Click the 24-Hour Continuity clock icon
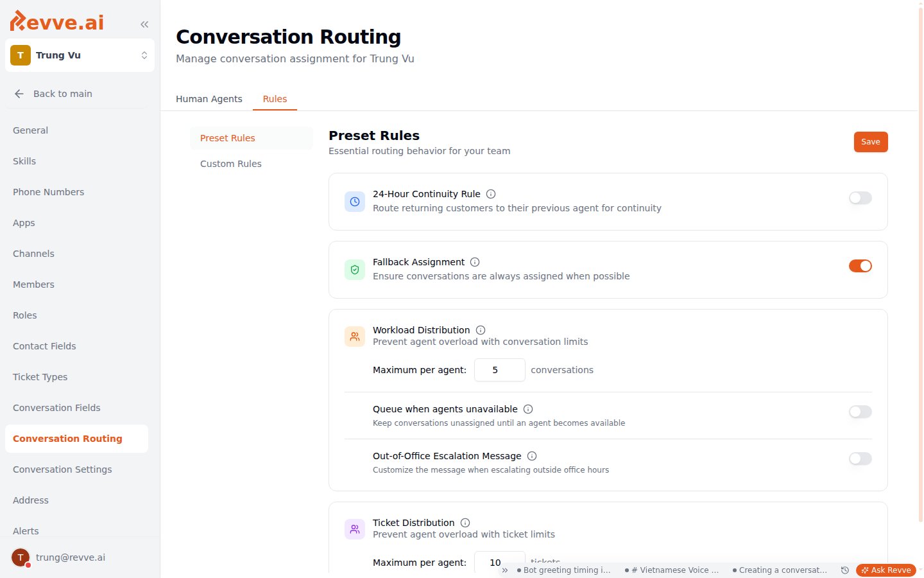The height and width of the screenshot is (578, 924). (355, 202)
